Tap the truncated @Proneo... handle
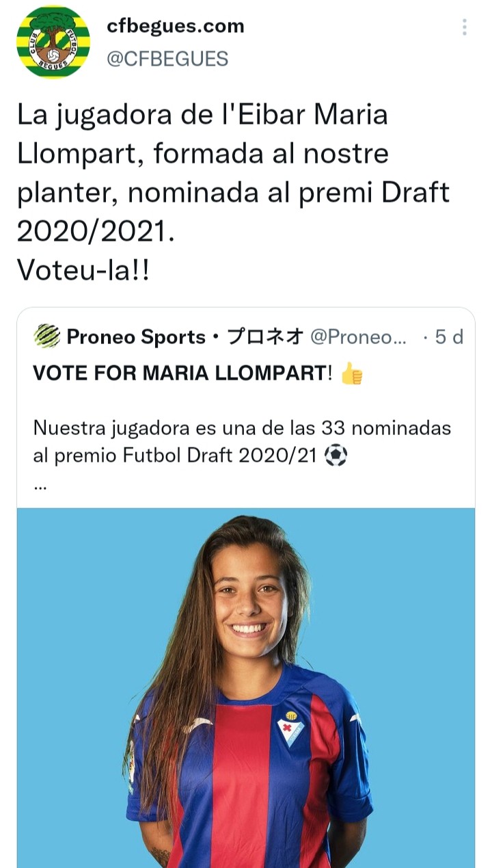The height and width of the screenshot is (868, 492). 358,337
